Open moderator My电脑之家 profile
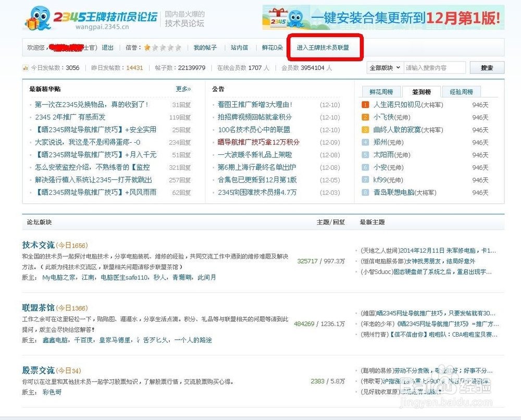This screenshot has width=521, height=420. click(x=60, y=277)
